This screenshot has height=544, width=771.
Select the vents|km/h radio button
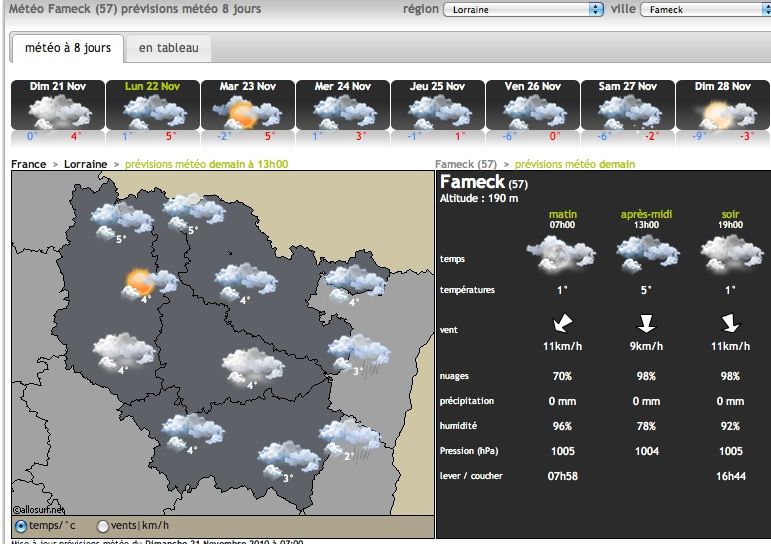103,526
